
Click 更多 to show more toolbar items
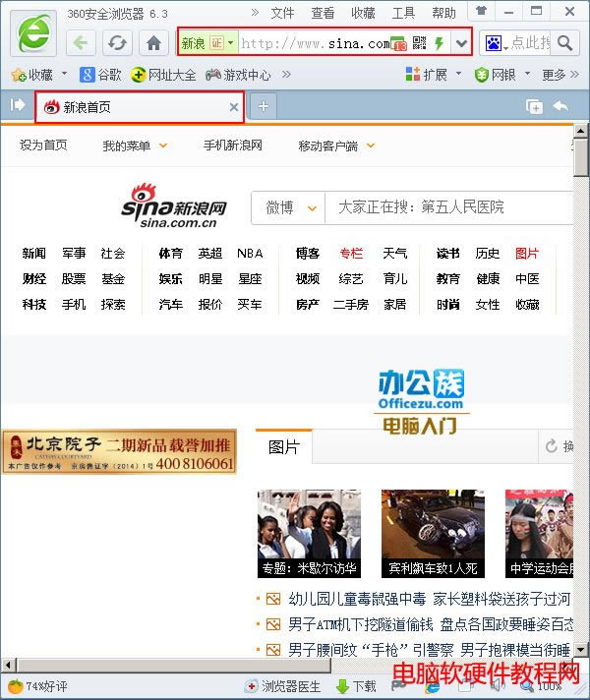560,75
